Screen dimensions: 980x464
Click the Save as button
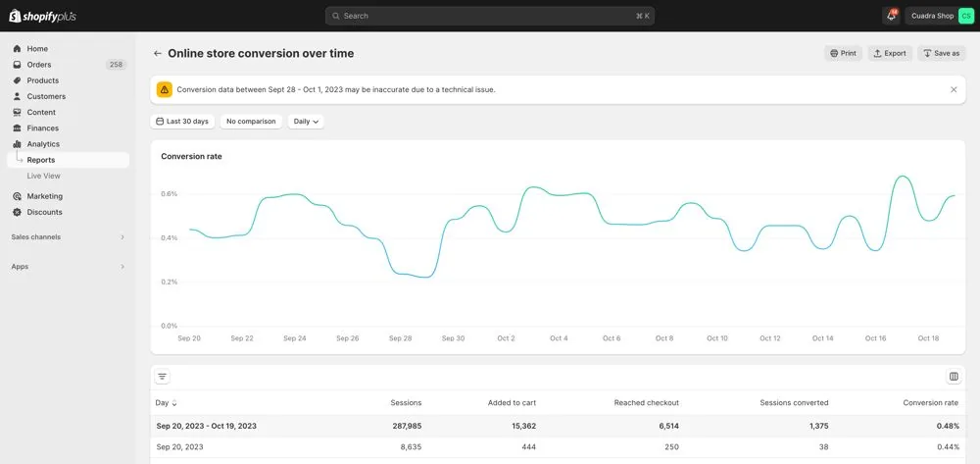click(941, 53)
